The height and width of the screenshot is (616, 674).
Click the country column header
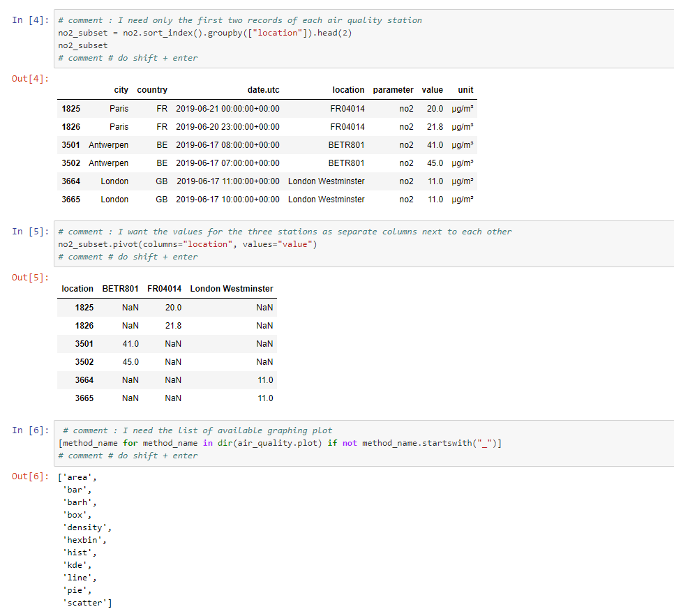[152, 90]
